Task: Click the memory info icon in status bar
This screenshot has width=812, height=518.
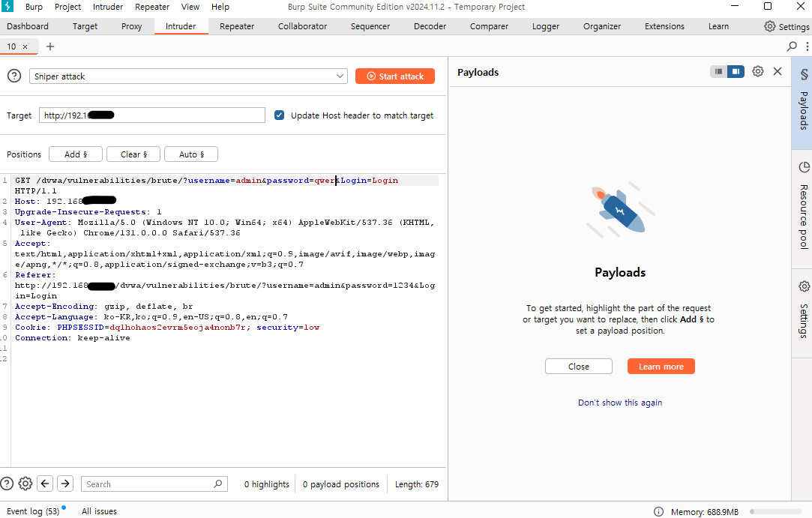Action: [x=658, y=512]
